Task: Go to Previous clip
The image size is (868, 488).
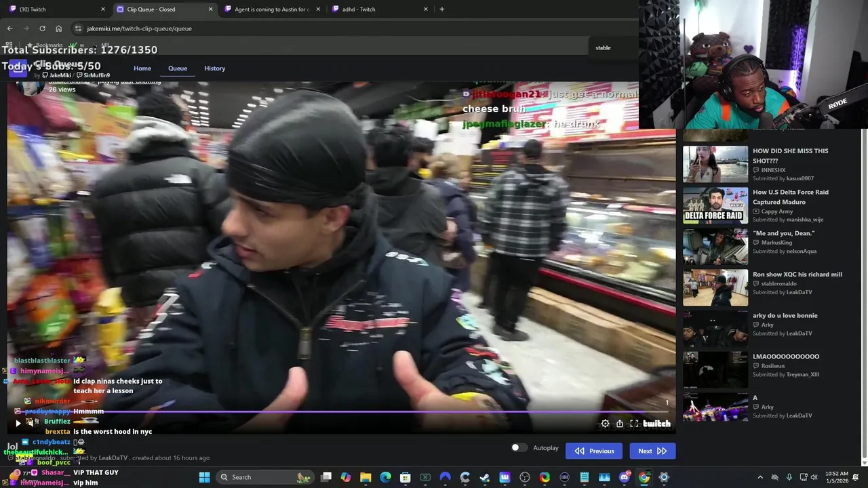Action: coord(594,451)
